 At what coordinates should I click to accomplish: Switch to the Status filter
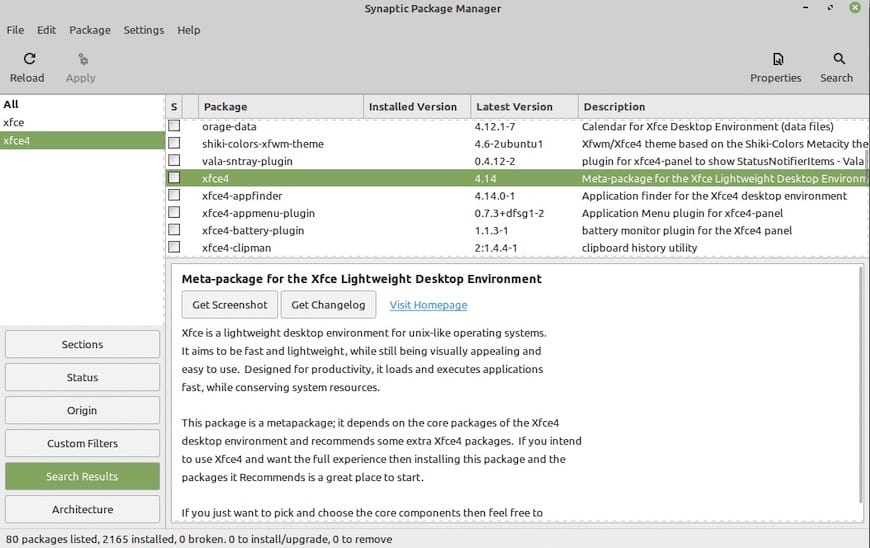[x=82, y=377]
